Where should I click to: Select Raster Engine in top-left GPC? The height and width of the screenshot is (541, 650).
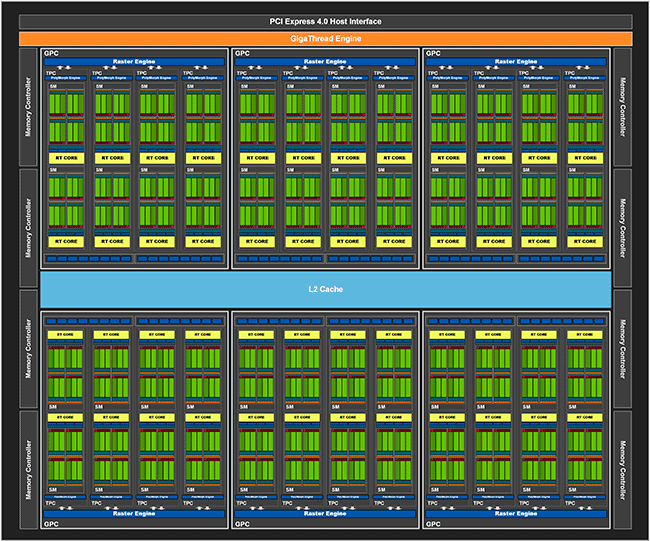[134, 62]
